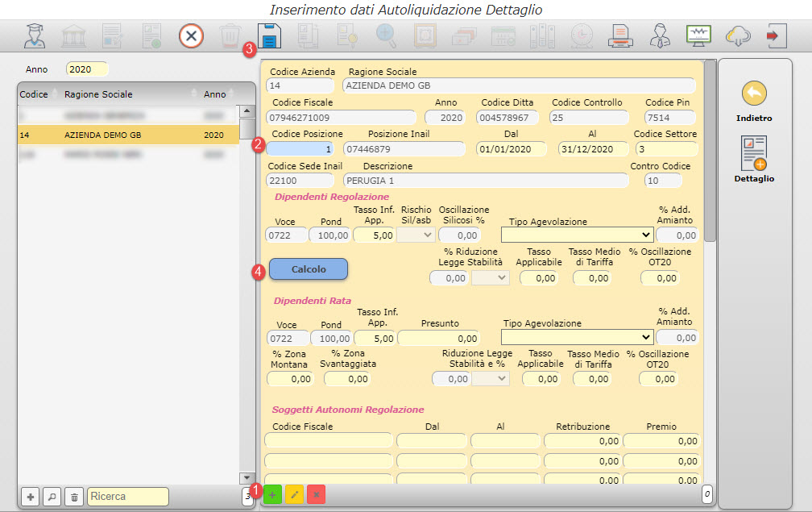Click the search button beside Ricerca
Image resolution: width=812 pixels, height=512 pixels.
click(52, 497)
